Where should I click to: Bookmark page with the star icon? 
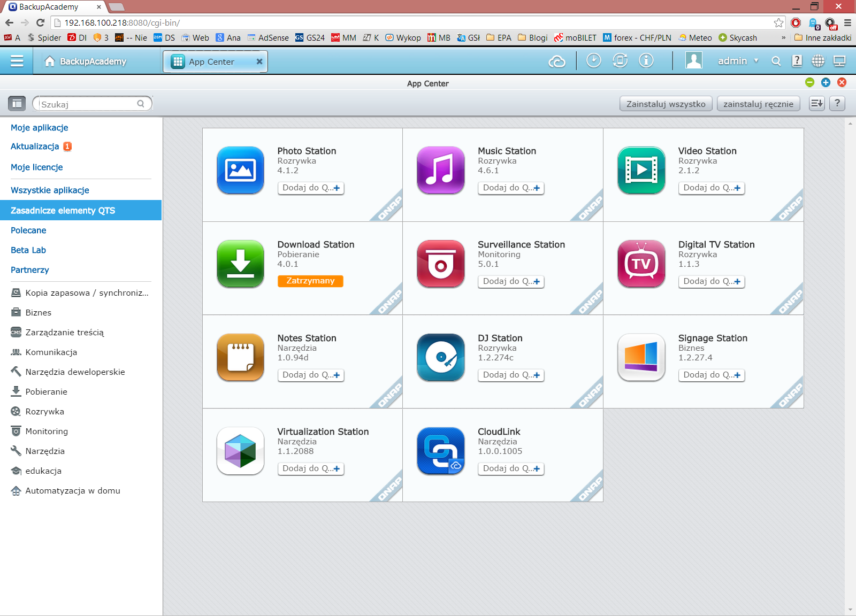coord(778,22)
